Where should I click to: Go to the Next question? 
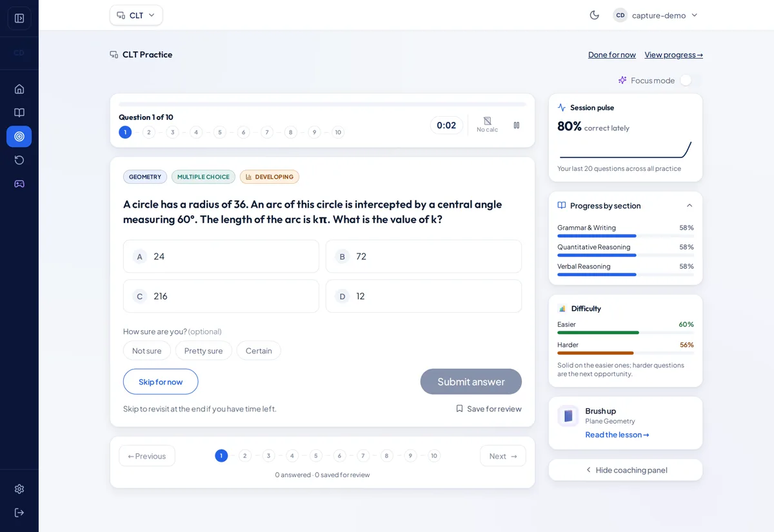(503, 456)
